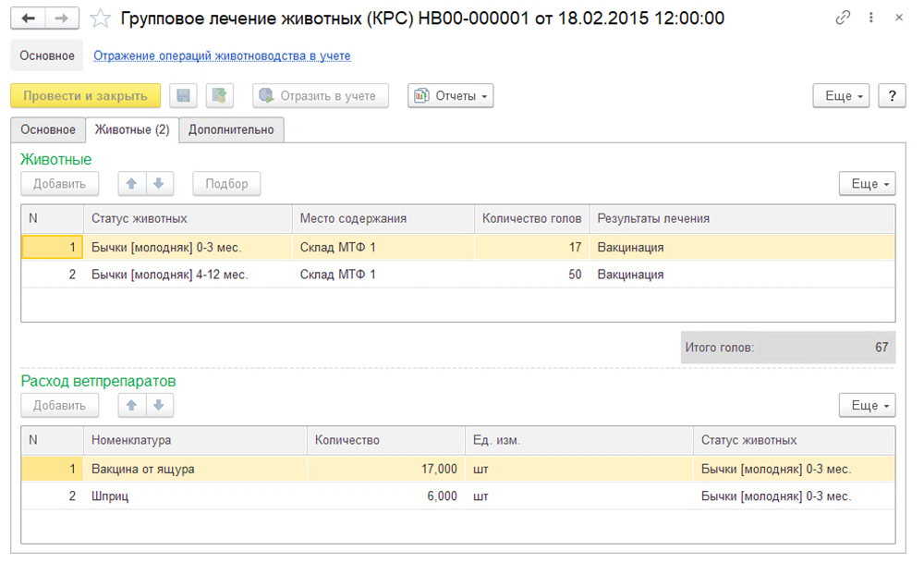The height and width of the screenshot is (563, 924).
Task: Switch to the Животные (2) tab
Action: click(132, 129)
